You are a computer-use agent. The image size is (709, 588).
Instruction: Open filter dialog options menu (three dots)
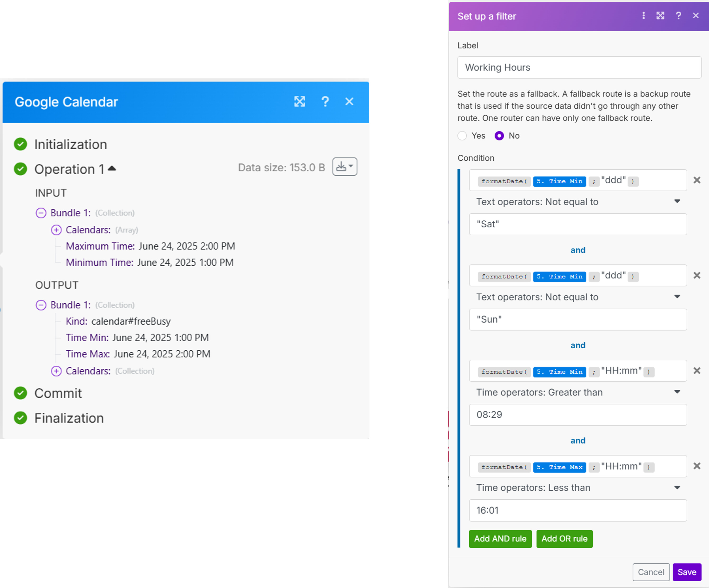click(x=643, y=15)
